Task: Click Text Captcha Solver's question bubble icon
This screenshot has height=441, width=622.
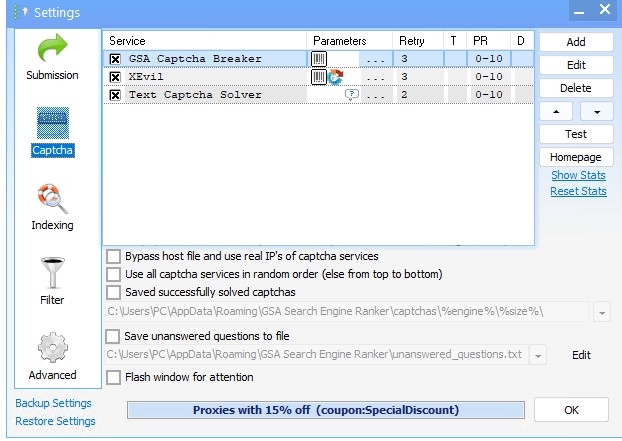Action: [352, 95]
